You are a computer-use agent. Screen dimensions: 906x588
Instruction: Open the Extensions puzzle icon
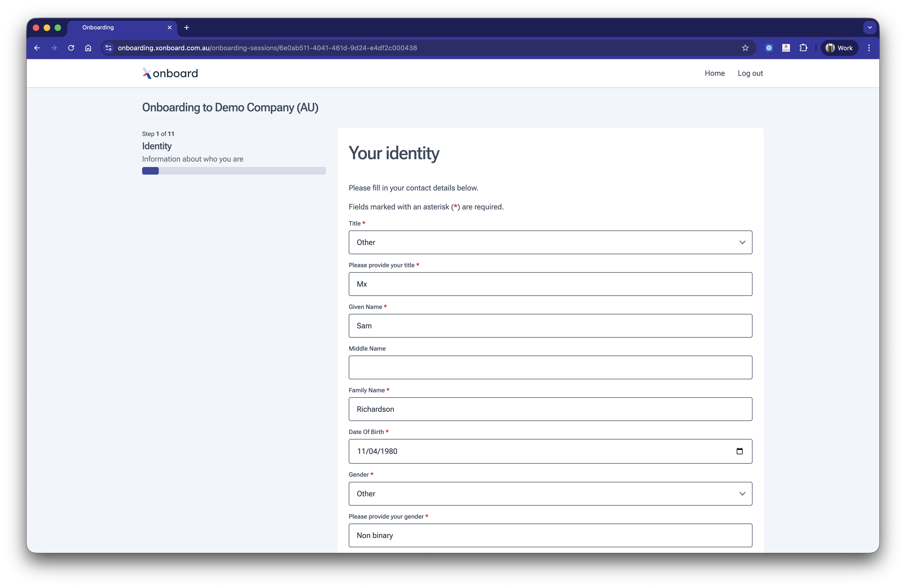click(803, 48)
